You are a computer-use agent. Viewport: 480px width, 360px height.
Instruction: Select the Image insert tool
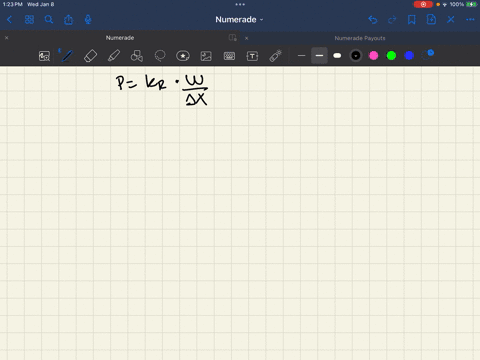tap(206, 56)
